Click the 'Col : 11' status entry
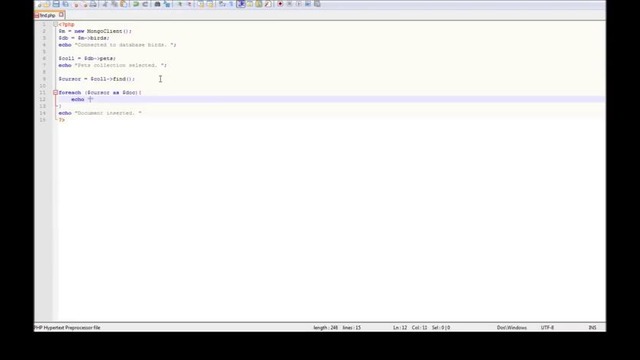Viewport: 640px width, 360px height. click(x=420, y=327)
